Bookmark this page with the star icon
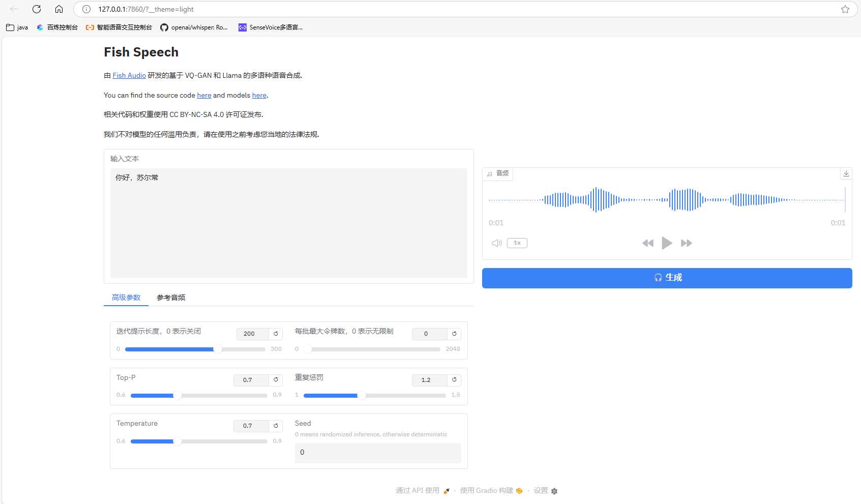The image size is (861, 504). (845, 9)
